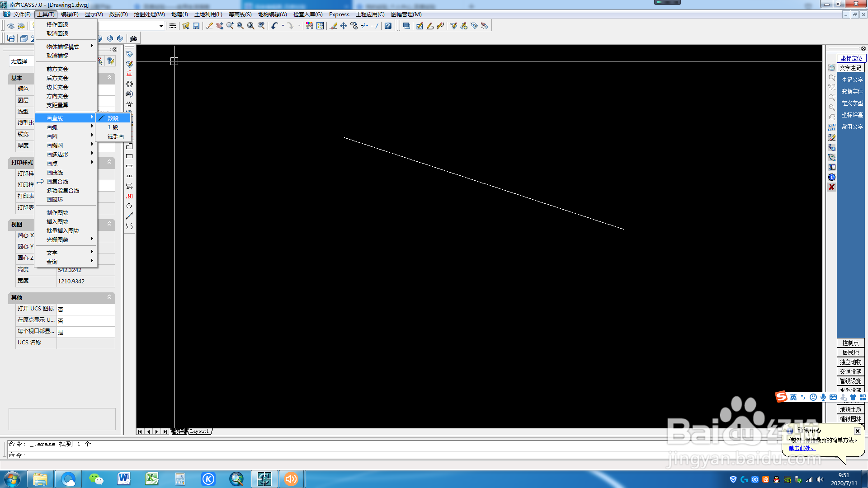Choose 徒手画 from line submenu
868x488 pixels.
[x=115, y=136]
